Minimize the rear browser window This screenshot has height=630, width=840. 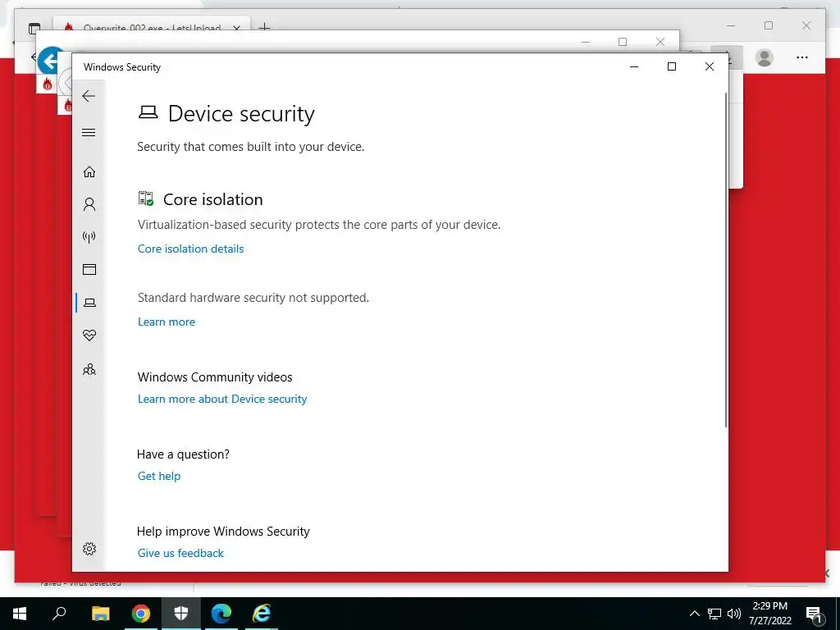(731, 25)
